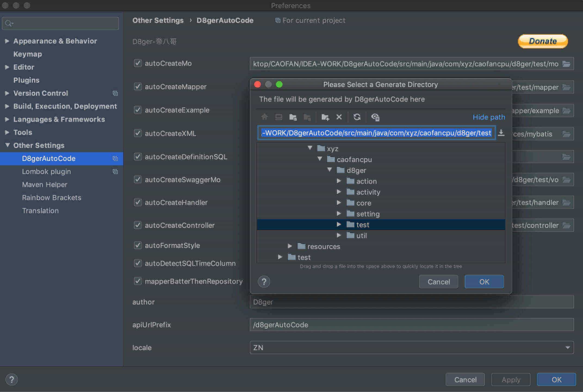The height and width of the screenshot is (392, 583).
Task: Browse folder for autoCreateMo path
Action: (566, 64)
